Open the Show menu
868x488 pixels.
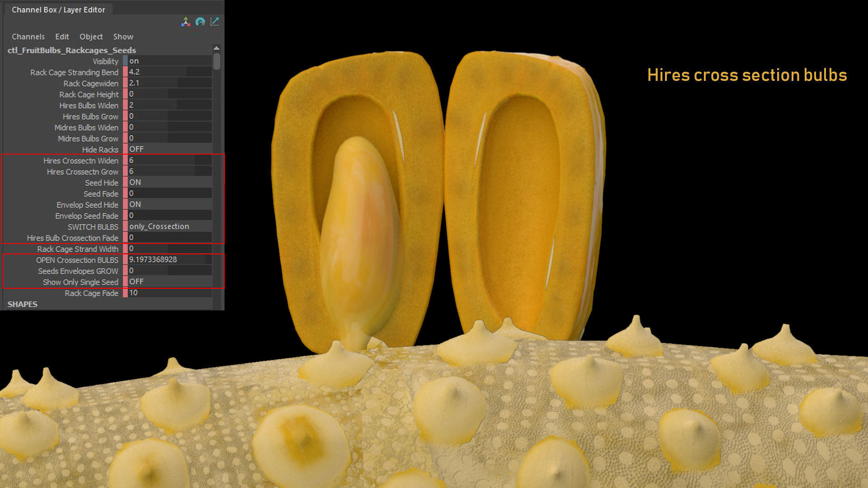pyautogui.click(x=123, y=37)
